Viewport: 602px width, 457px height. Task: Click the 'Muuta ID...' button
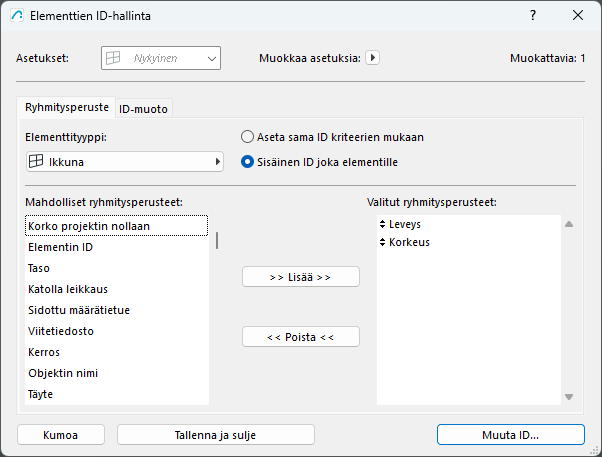(510, 435)
